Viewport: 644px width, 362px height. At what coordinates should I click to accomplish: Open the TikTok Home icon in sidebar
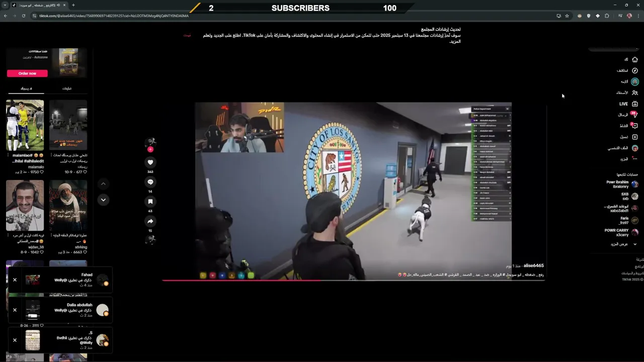635,59
